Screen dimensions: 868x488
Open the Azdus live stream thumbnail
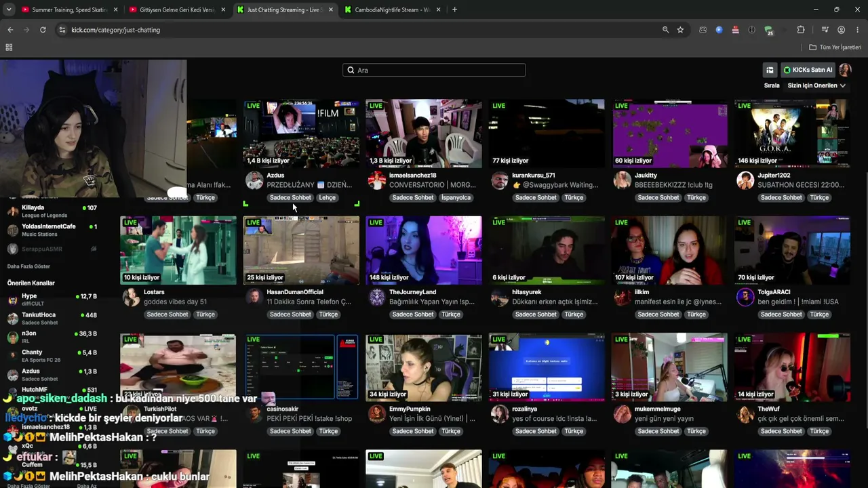coord(302,134)
